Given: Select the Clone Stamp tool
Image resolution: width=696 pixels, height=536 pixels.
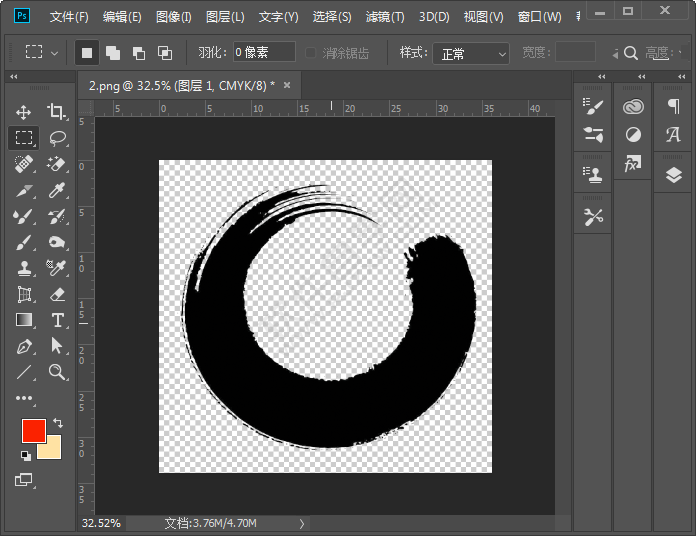Looking at the screenshot, I should click(x=24, y=268).
